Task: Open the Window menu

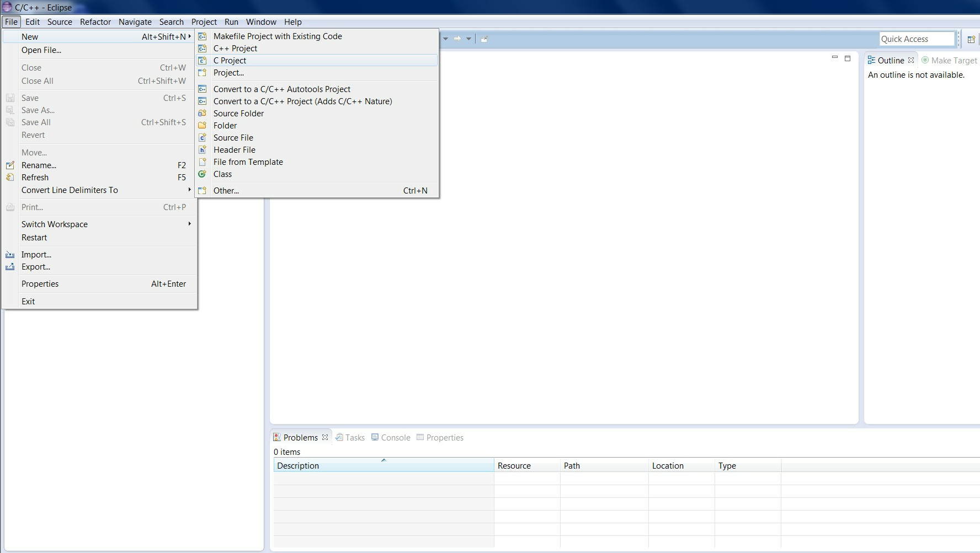Action: (261, 22)
